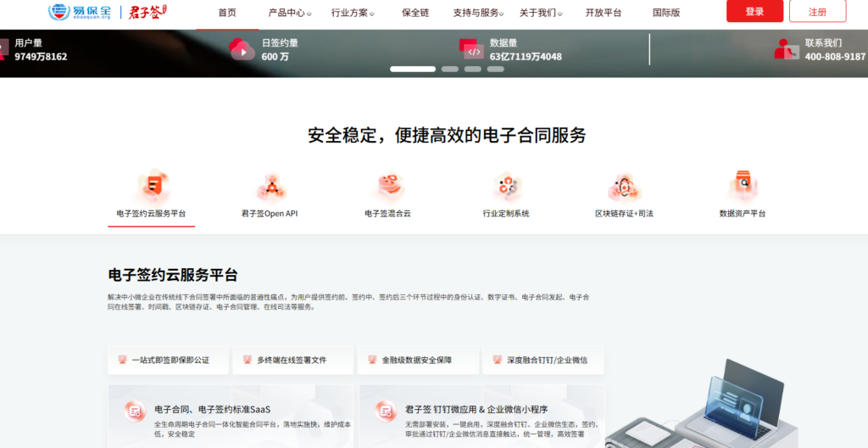Click the 数据量 code icon

point(471,49)
